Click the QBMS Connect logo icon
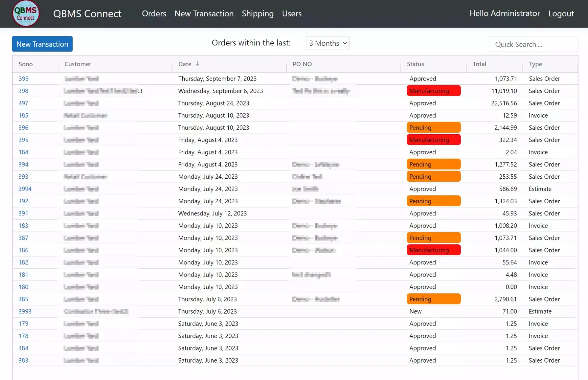This screenshot has height=380, width=588. pyautogui.click(x=26, y=13)
